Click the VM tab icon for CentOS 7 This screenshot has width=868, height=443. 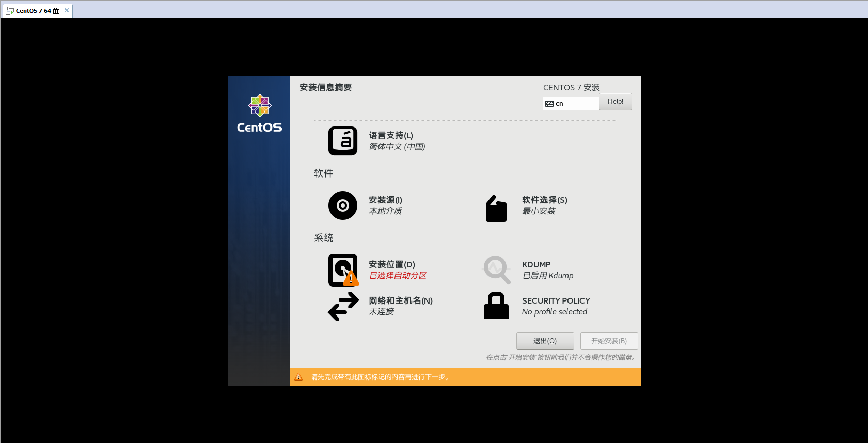click(10, 10)
